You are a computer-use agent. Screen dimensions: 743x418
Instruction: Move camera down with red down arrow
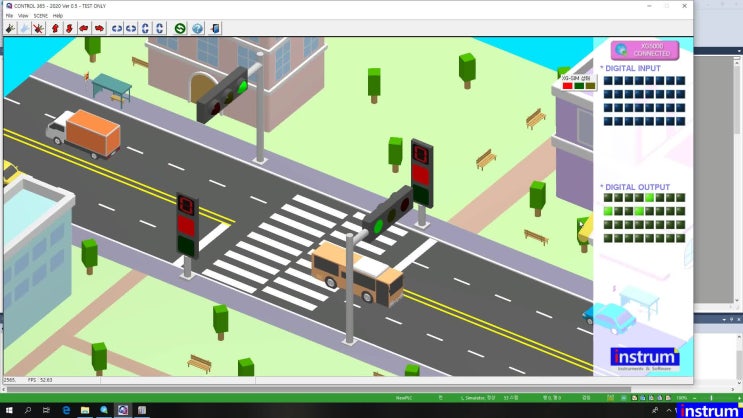point(69,28)
